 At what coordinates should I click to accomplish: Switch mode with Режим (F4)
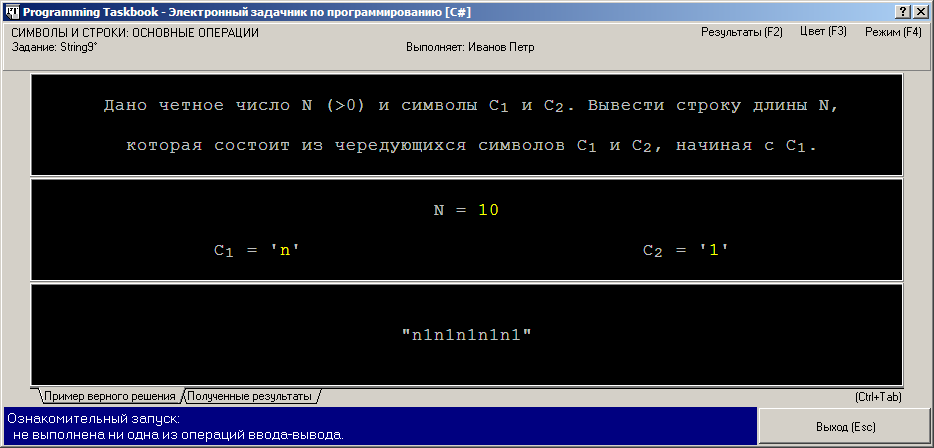coord(892,32)
